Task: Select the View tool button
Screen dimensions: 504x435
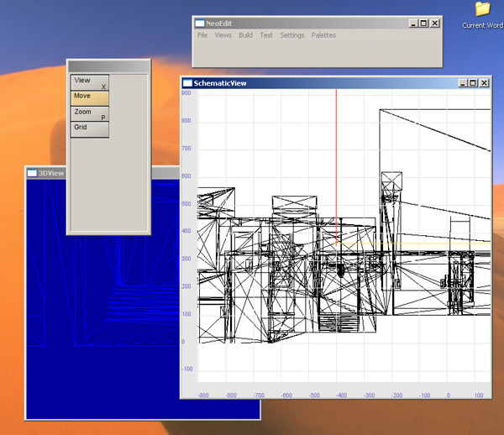Action: pos(90,82)
